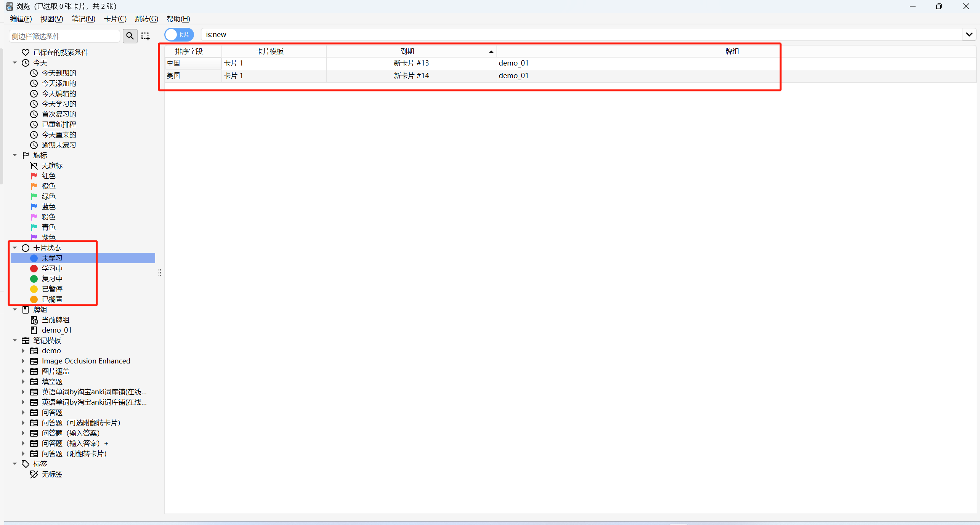This screenshot has height=525, width=980.
Task: Click the Deck (牌组) column header
Action: [732, 51]
